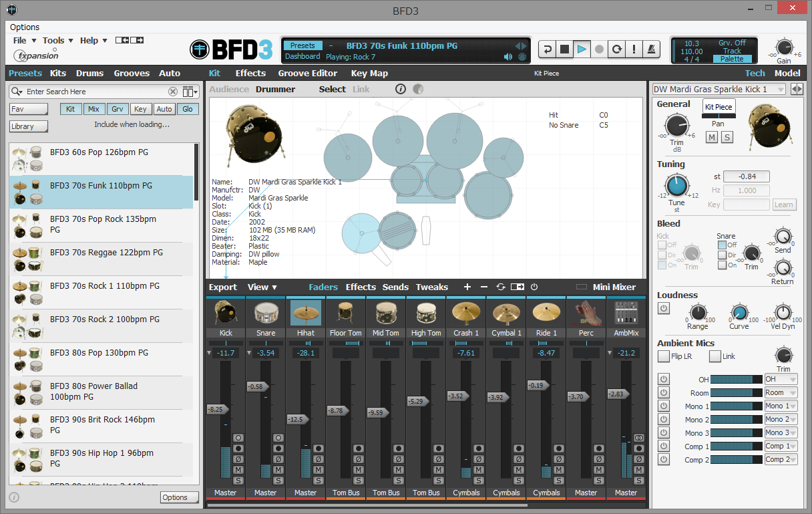Open the OH output routing dropdown
Viewport: 812px width, 514px height.
781,379
